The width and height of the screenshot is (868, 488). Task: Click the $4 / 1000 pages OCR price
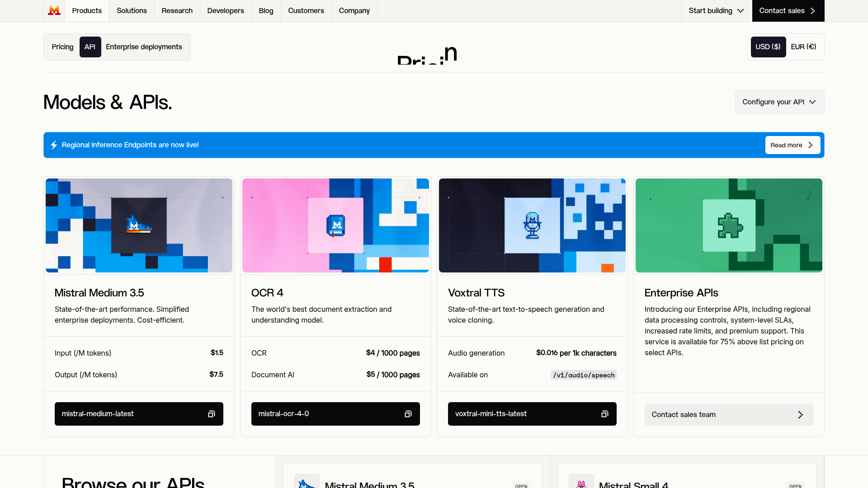click(x=393, y=353)
